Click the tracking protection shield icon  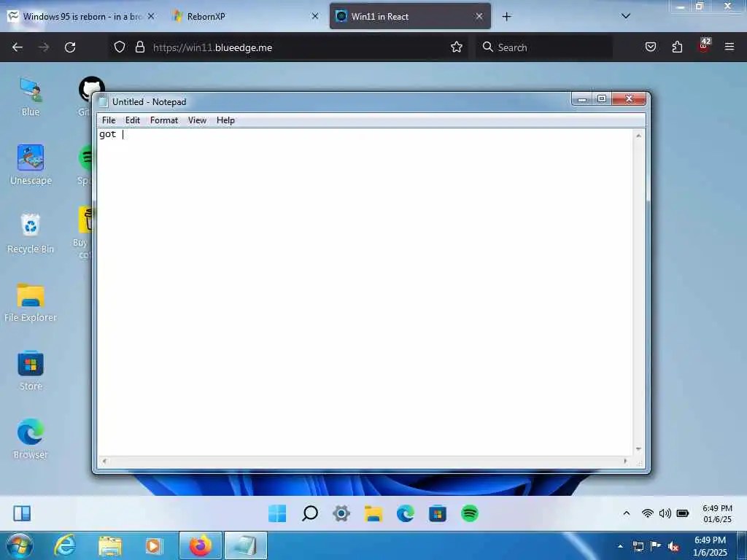pyautogui.click(x=120, y=47)
